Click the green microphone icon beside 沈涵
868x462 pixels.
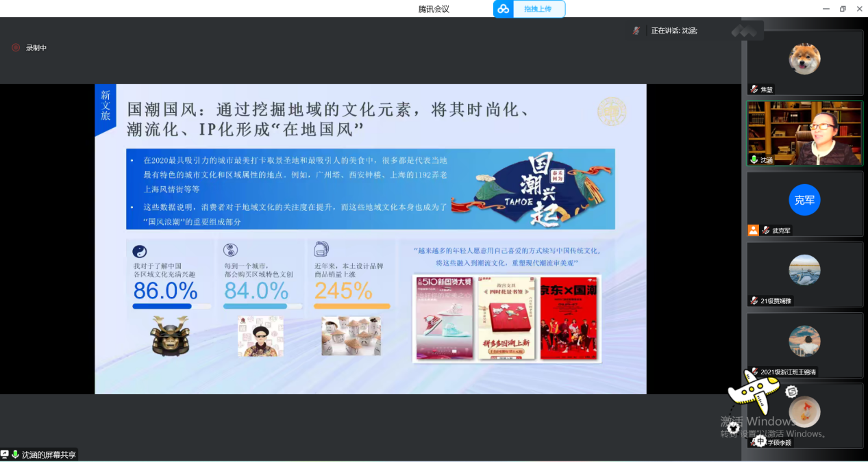(754, 160)
